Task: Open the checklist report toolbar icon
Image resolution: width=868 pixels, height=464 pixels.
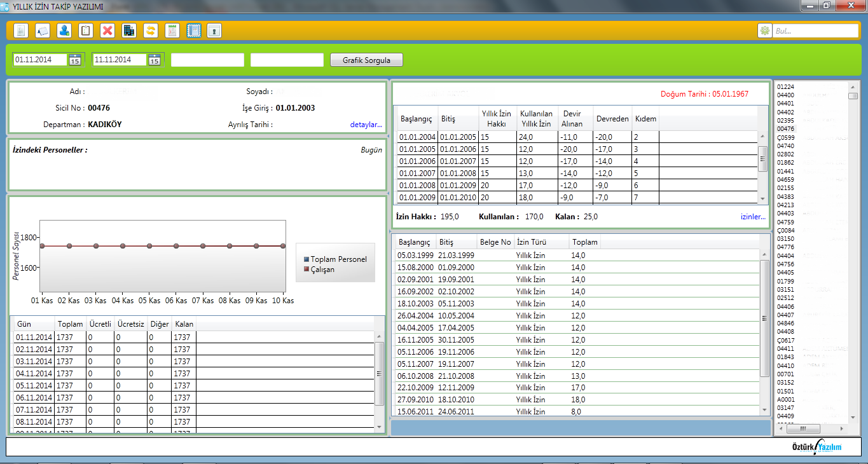Action: (172, 31)
